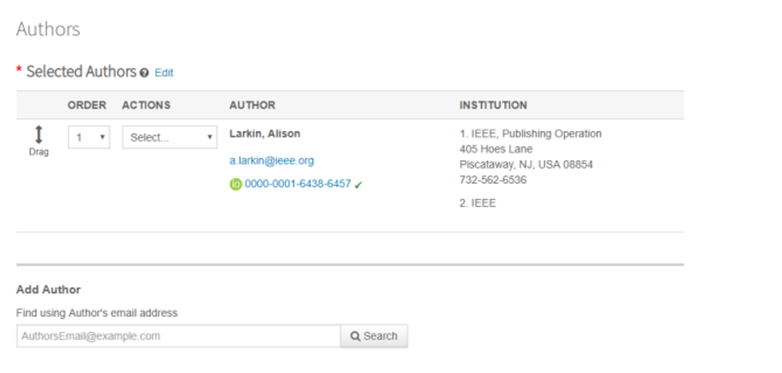Click the green verification checkmark after ORCID
The width and height of the screenshot is (782, 373).
[x=359, y=185]
